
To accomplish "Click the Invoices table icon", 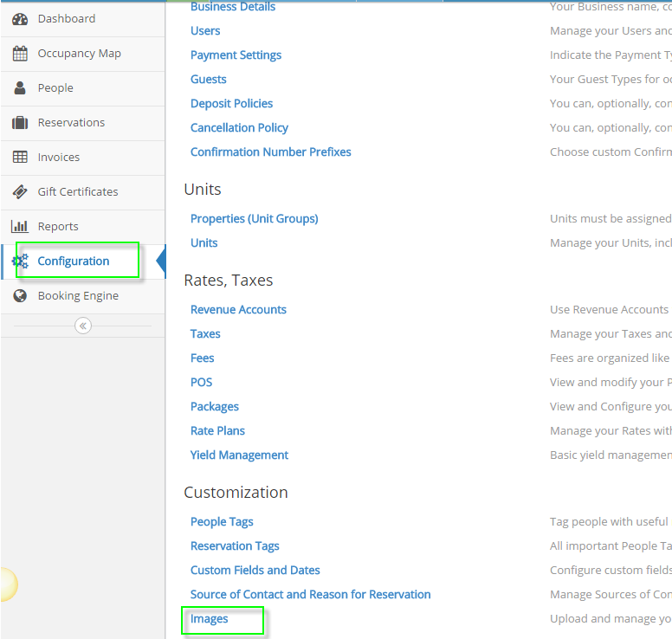I will (20, 158).
